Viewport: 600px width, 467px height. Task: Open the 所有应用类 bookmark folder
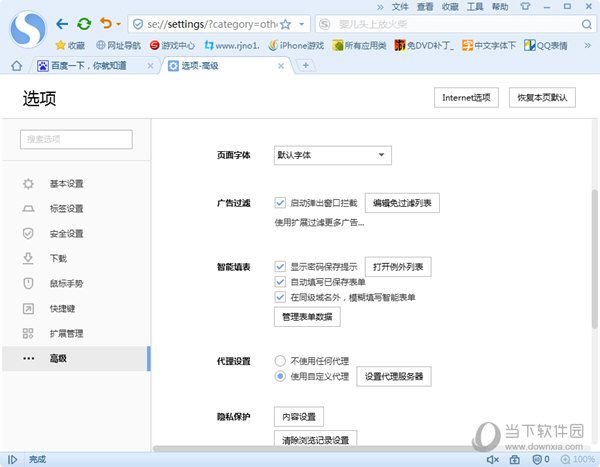(359, 46)
